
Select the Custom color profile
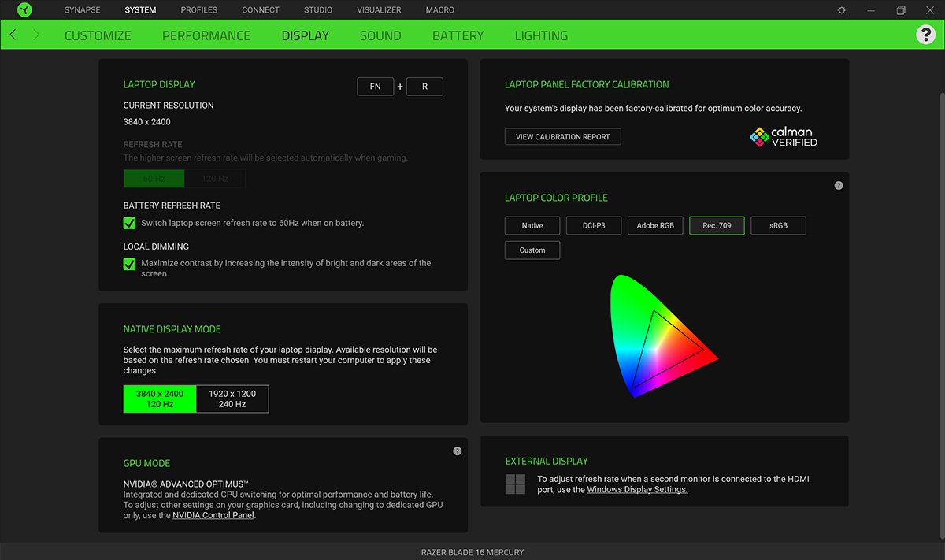pos(532,250)
